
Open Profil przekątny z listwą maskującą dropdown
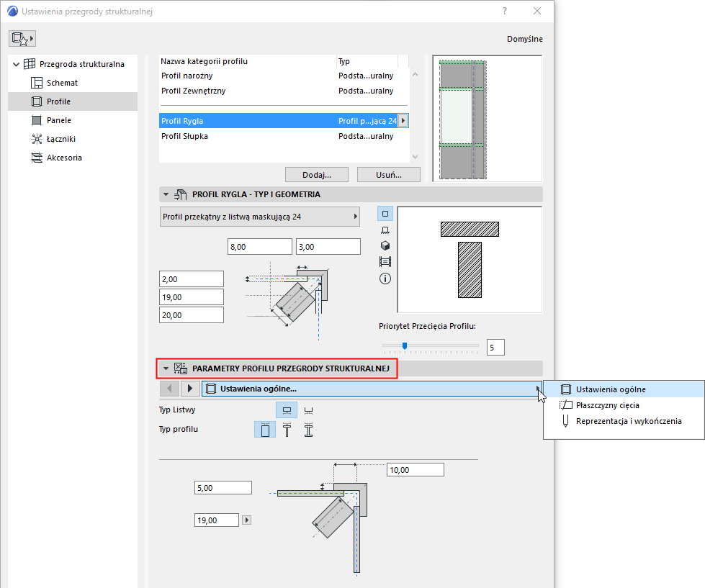click(260, 217)
